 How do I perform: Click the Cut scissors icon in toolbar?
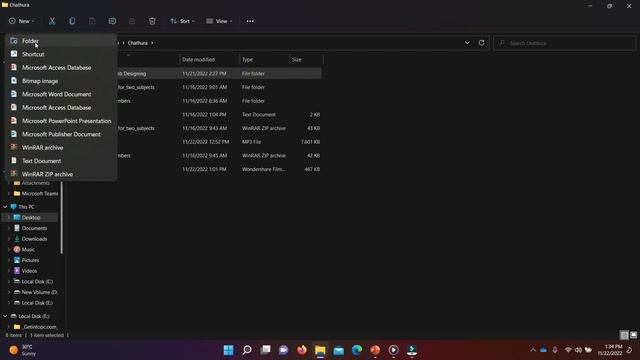click(52, 21)
